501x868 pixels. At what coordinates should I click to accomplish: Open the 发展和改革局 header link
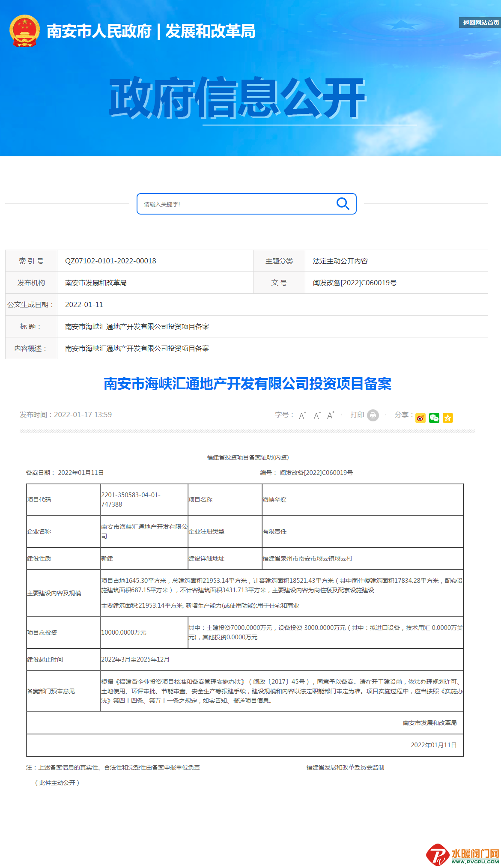(x=210, y=31)
